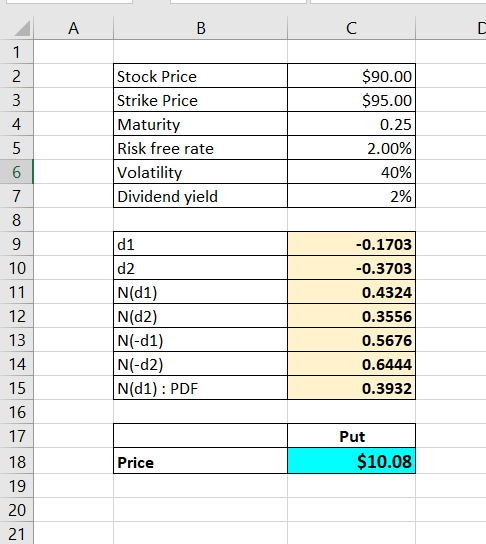
Task: Select the -0.1703 d1 value
Action: [351, 244]
